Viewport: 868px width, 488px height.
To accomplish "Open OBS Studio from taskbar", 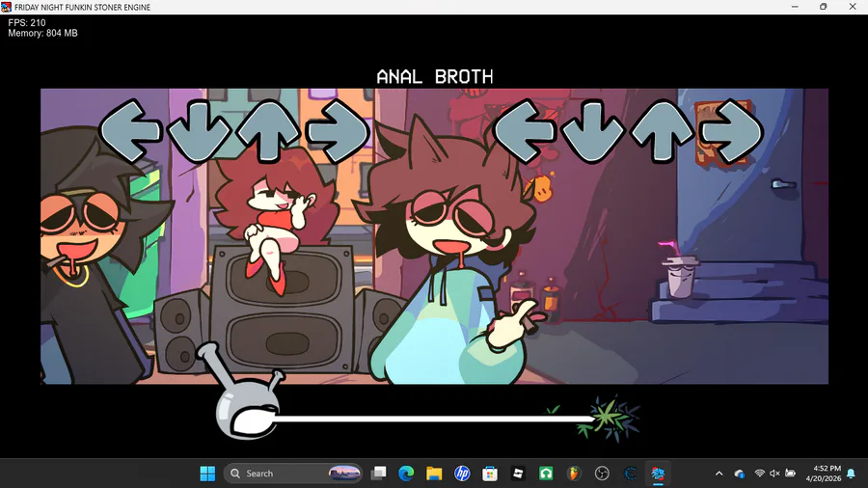I will coord(602,474).
